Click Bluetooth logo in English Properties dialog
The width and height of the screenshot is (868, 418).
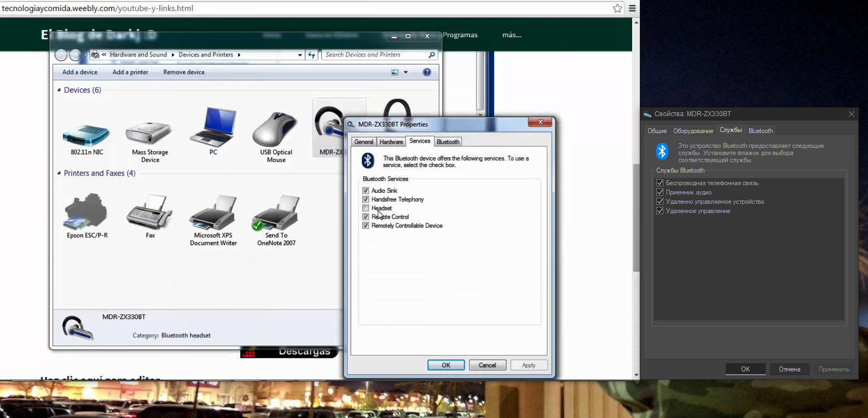(x=368, y=161)
